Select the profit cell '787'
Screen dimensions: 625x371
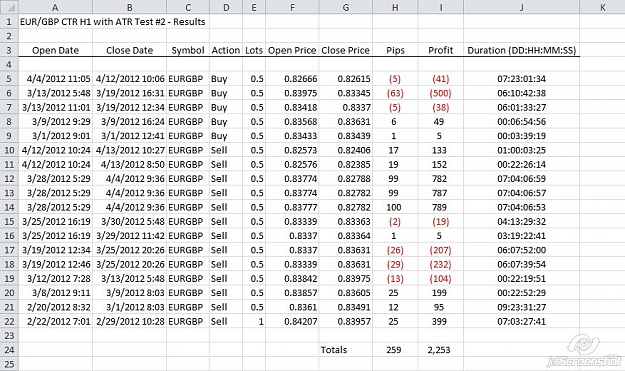tap(440, 193)
